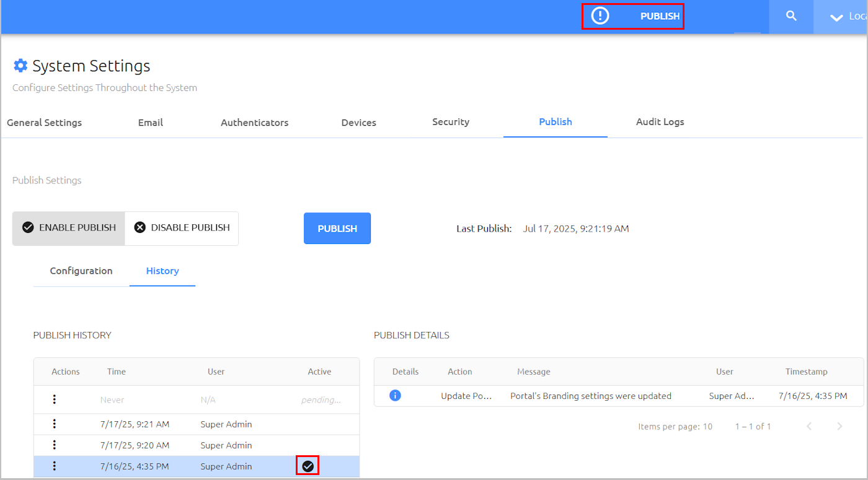This screenshot has width=868, height=480.
Task: Select the Devices tab
Action: point(358,123)
